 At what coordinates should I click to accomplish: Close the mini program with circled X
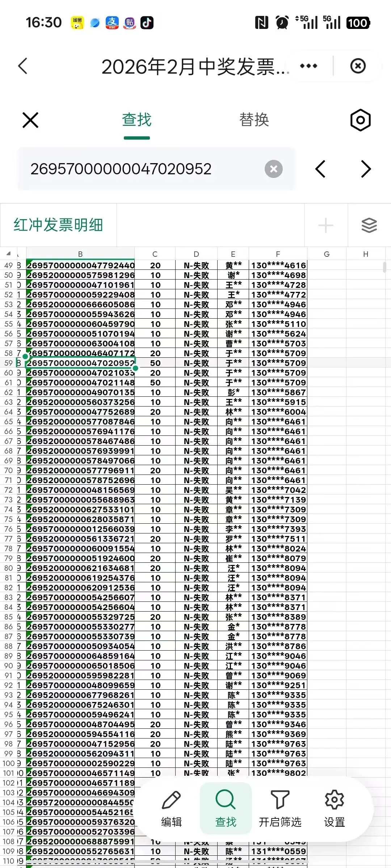(358, 66)
